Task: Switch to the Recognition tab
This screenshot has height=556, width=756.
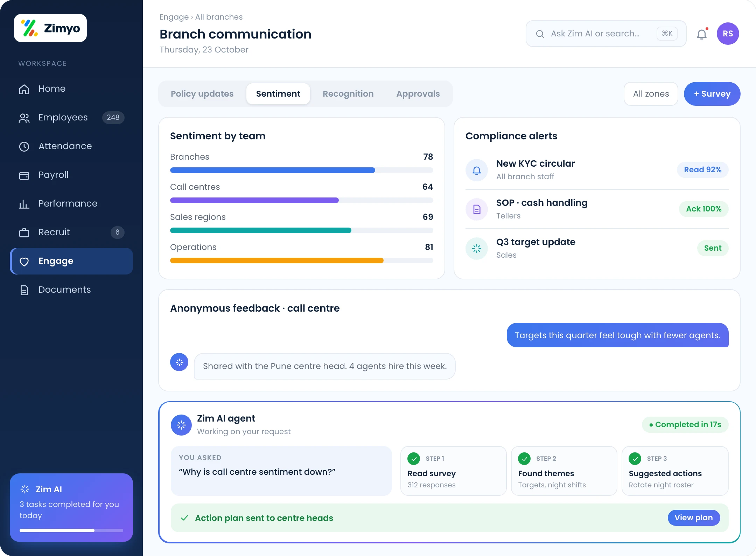Action: (x=348, y=94)
